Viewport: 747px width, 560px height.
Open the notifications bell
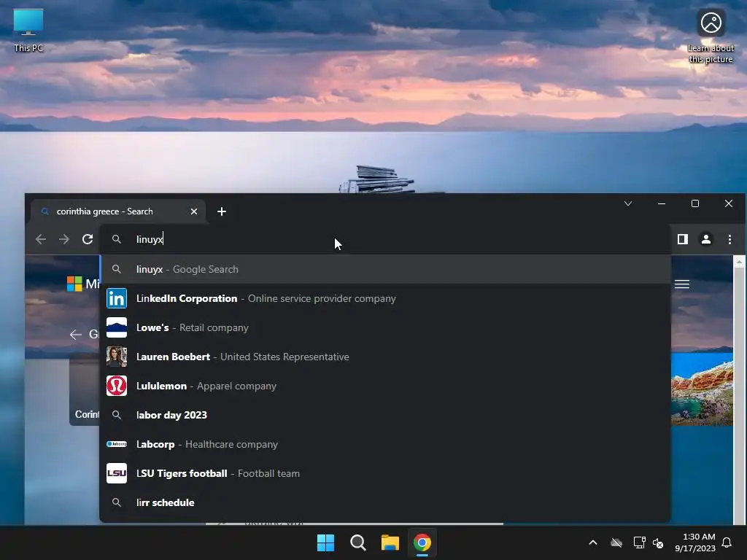point(727,542)
